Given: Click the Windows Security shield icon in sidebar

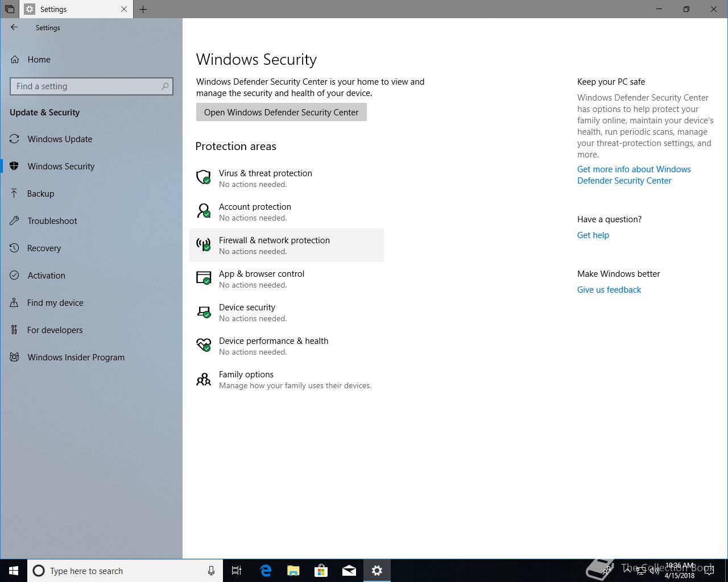Looking at the screenshot, I should [x=15, y=166].
